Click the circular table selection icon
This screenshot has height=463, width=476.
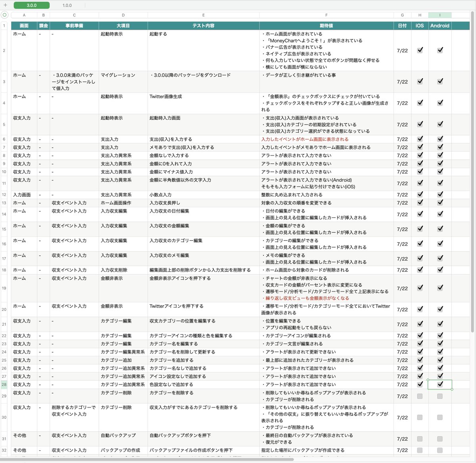[x=4, y=15]
